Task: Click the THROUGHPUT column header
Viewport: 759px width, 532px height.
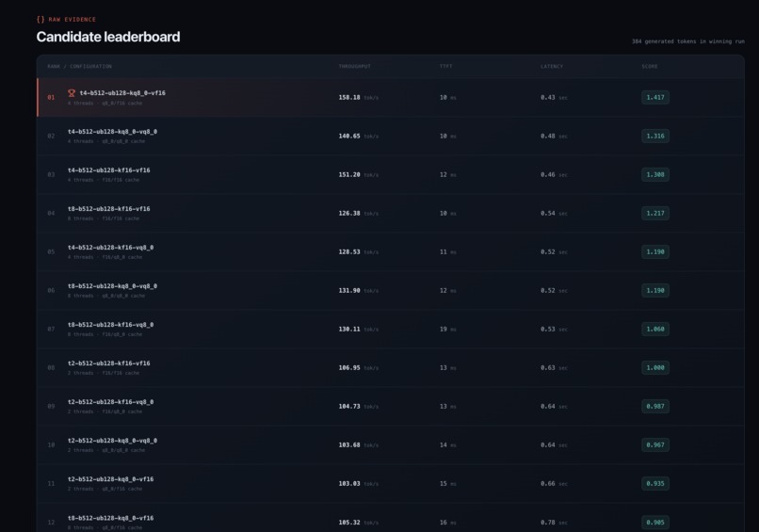Action: tap(354, 66)
